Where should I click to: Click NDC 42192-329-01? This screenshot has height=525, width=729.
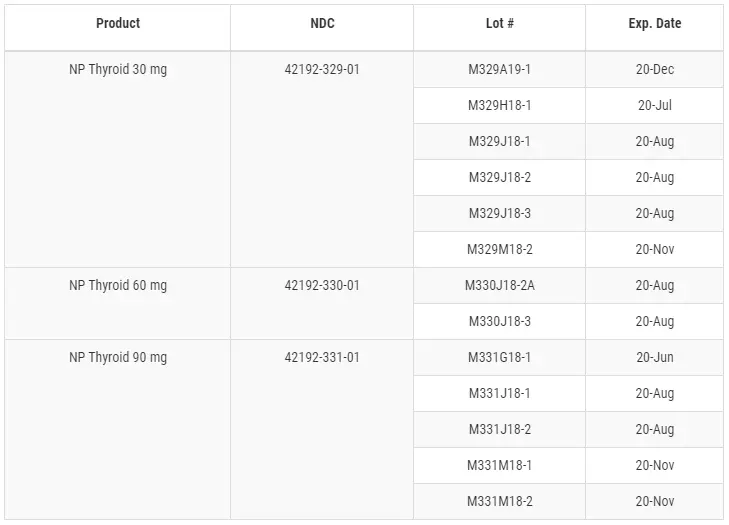point(322,69)
